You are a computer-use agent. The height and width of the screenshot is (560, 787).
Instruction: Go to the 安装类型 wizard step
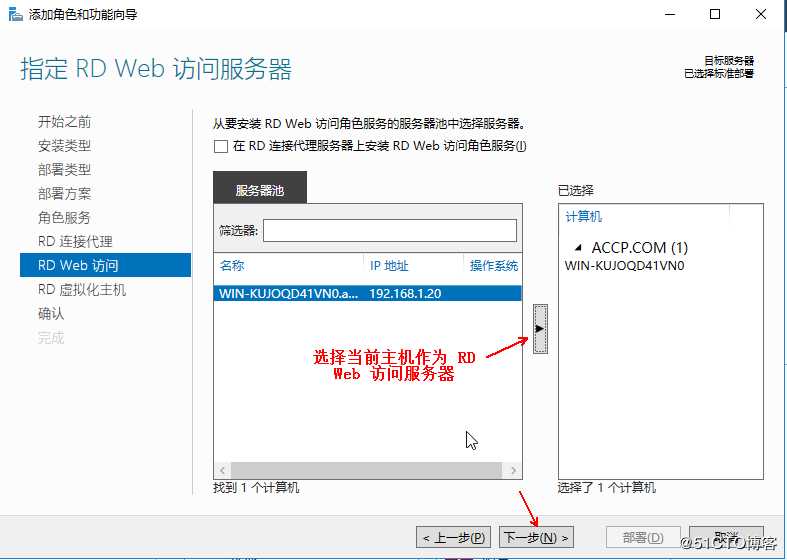(x=65, y=146)
